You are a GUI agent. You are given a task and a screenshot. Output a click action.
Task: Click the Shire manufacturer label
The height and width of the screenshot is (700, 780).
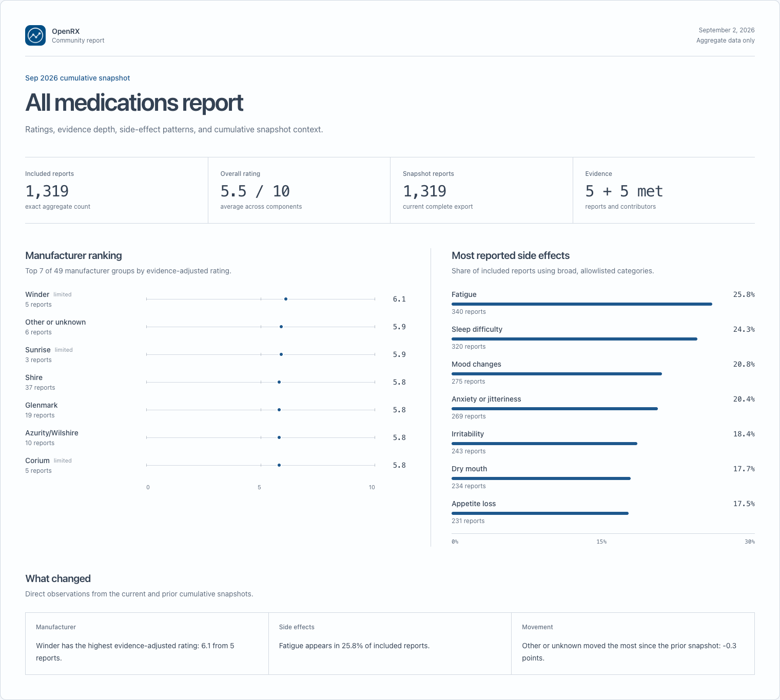[34, 377]
